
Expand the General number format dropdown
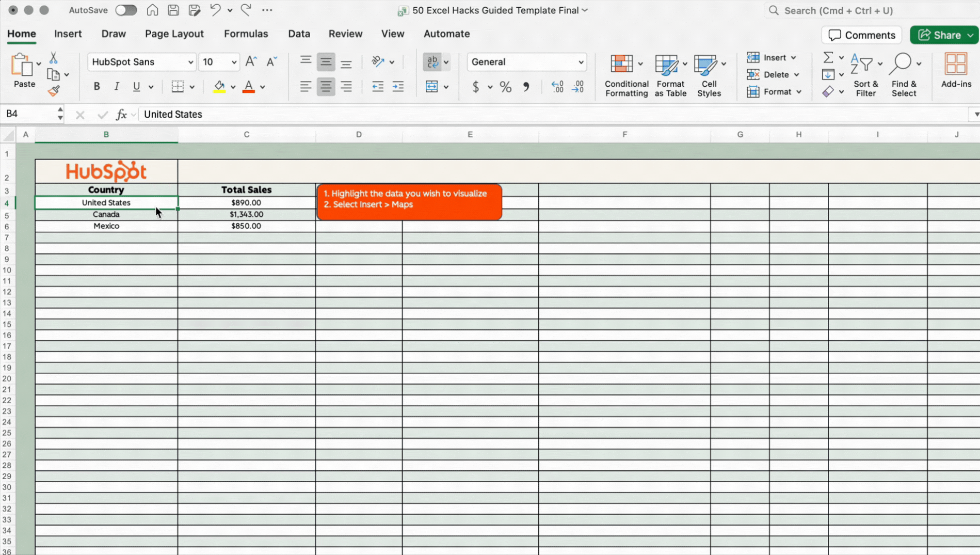click(x=581, y=62)
